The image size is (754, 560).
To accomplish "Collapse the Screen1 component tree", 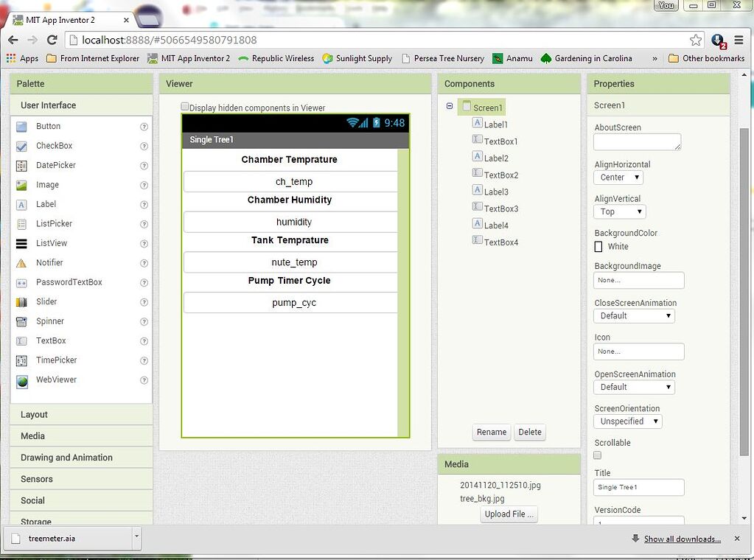I will (450, 107).
